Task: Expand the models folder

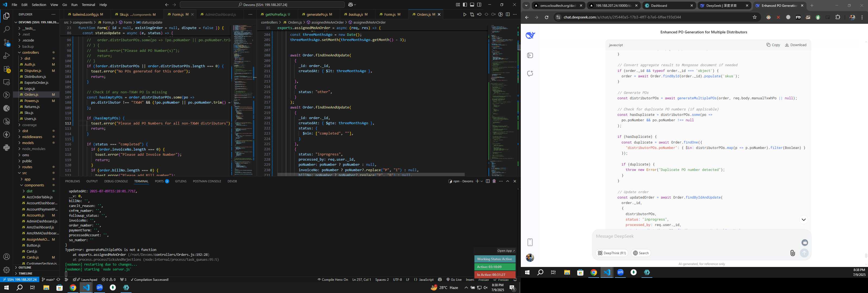Action: click(28, 143)
